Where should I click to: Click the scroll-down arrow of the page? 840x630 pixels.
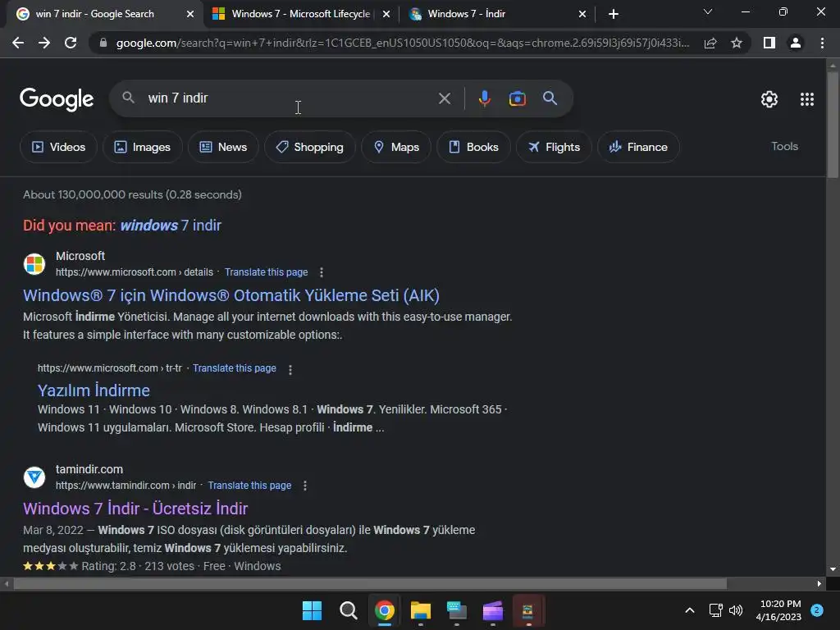pyautogui.click(x=833, y=569)
